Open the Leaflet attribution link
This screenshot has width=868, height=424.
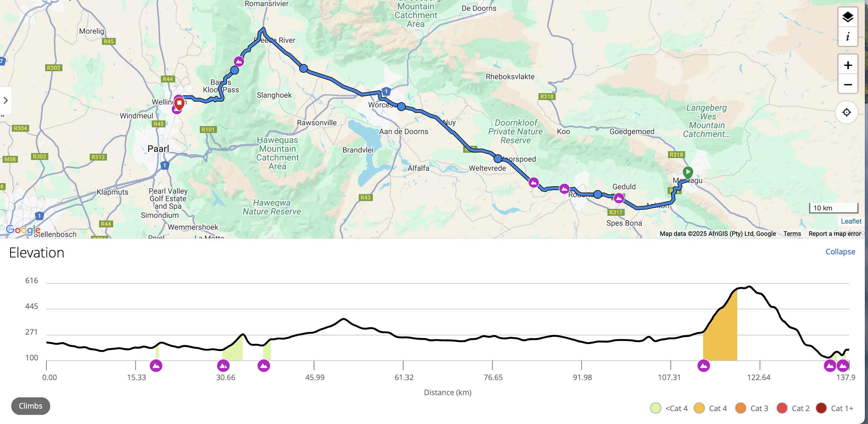[x=851, y=221]
